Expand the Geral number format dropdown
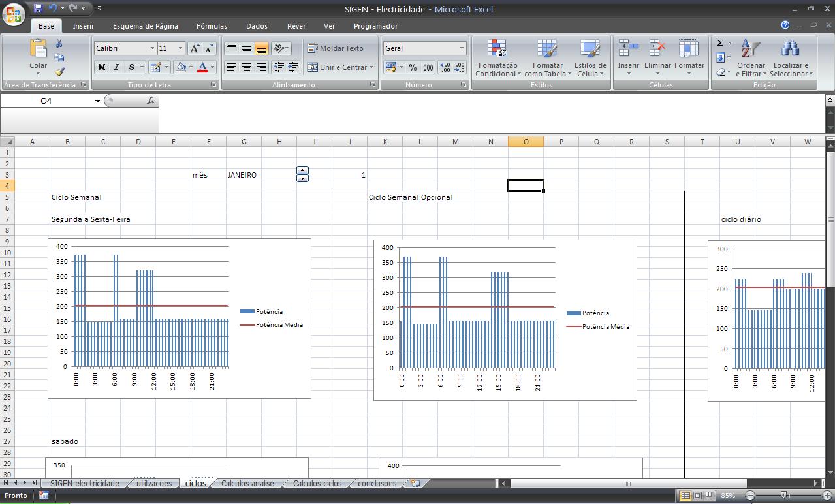This screenshot has width=835, height=504. (x=462, y=48)
